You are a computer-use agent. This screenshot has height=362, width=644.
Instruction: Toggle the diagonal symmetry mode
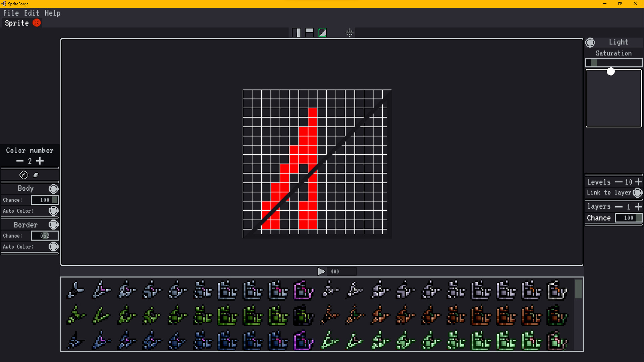click(322, 32)
